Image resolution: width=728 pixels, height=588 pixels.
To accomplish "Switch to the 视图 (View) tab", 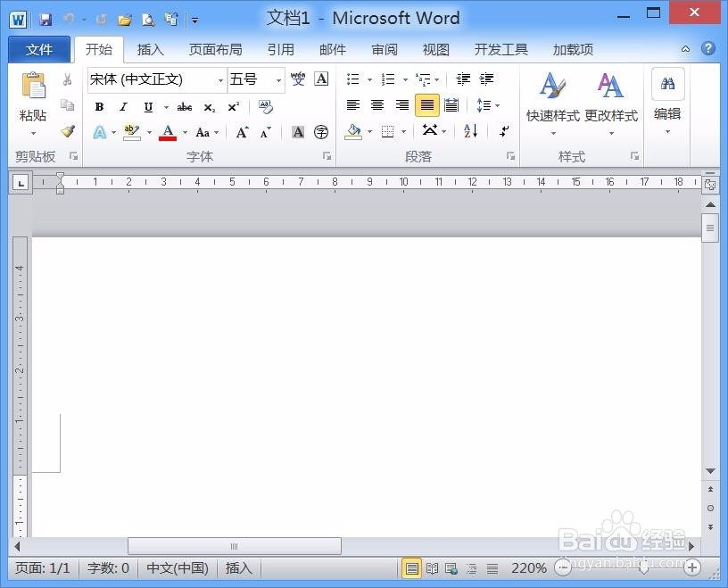I will [436, 49].
